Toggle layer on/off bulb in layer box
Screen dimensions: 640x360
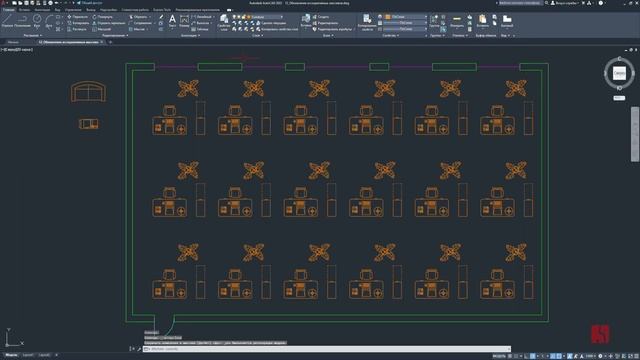tap(234, 17)
